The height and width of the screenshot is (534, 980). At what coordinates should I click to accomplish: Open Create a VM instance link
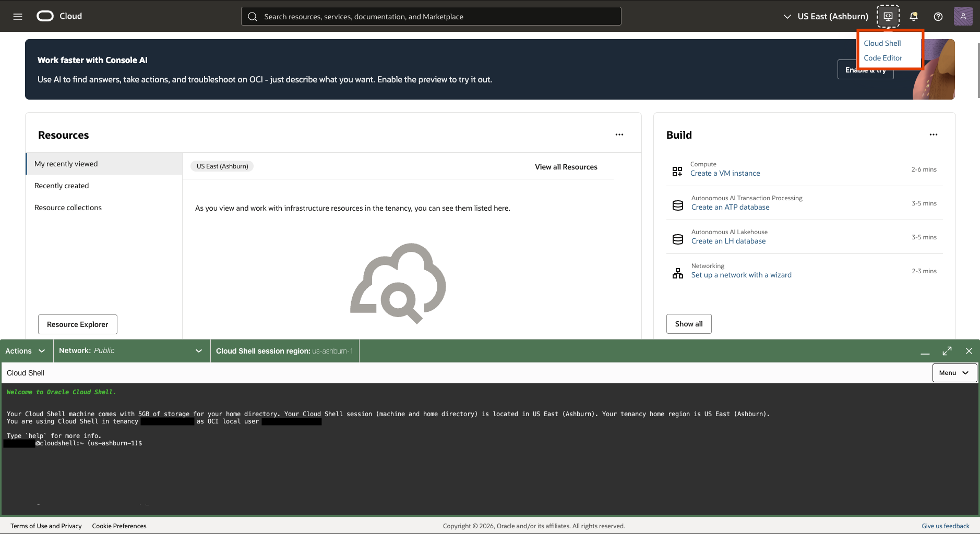click(725, 173)
